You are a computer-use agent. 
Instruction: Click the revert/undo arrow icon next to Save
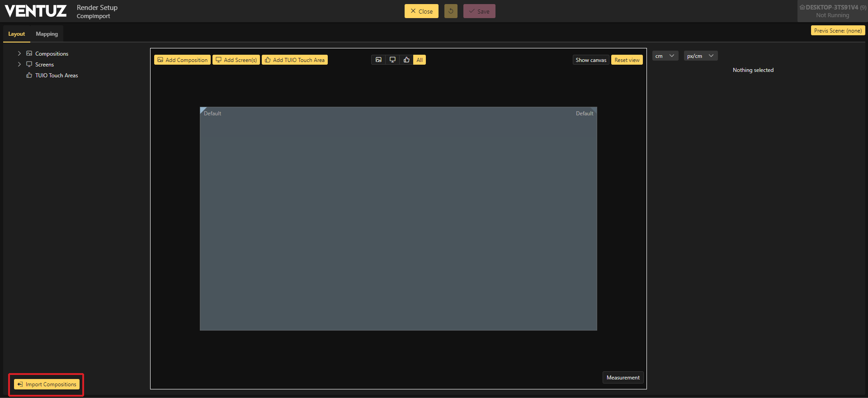coord(451,11)
